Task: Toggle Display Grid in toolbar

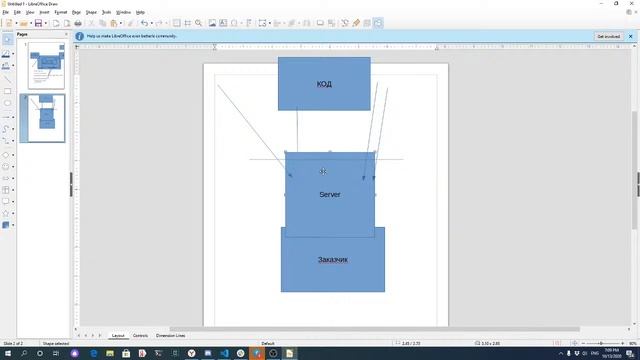Action: 176,23
